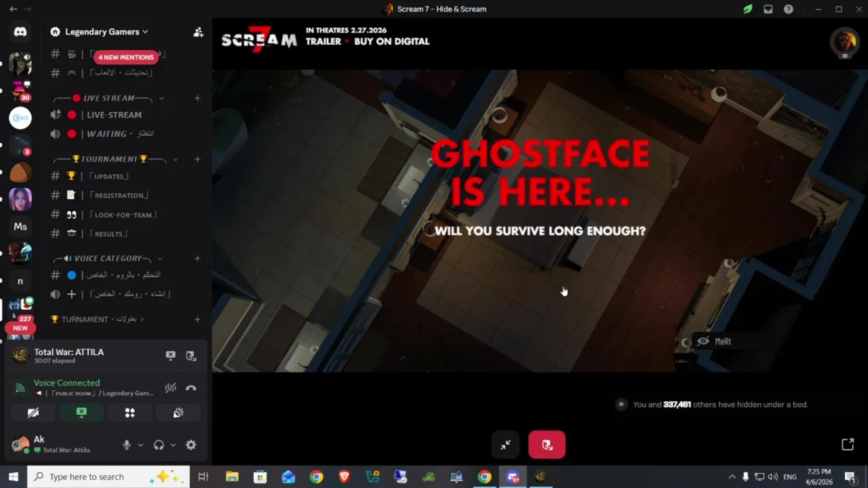Click Total War: ATTILA activity title
Image resolution: width=868 pixels, height=488 pixels.
click(69, 352)
